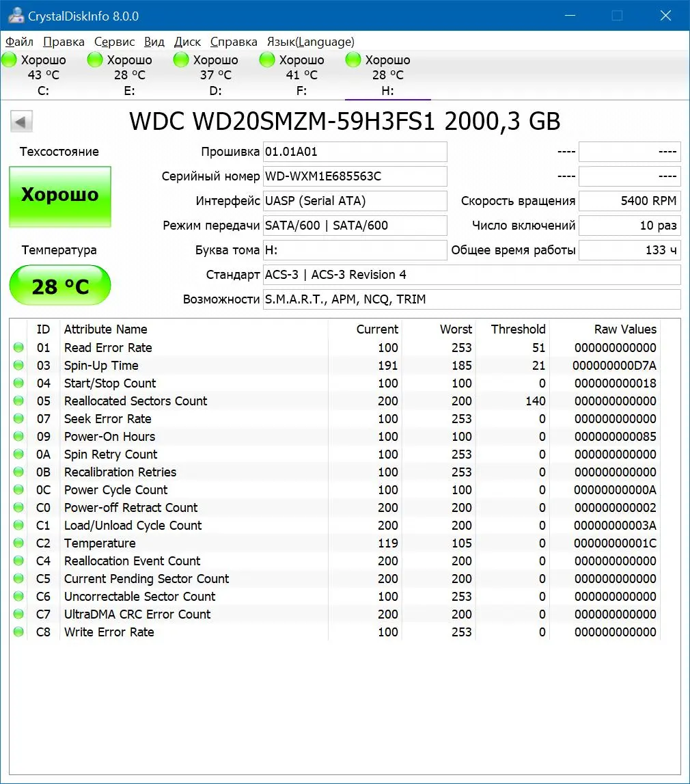Click worst value 105 for Temperature
This screenshot has height=784, width=690.
(x=462, y=543)
